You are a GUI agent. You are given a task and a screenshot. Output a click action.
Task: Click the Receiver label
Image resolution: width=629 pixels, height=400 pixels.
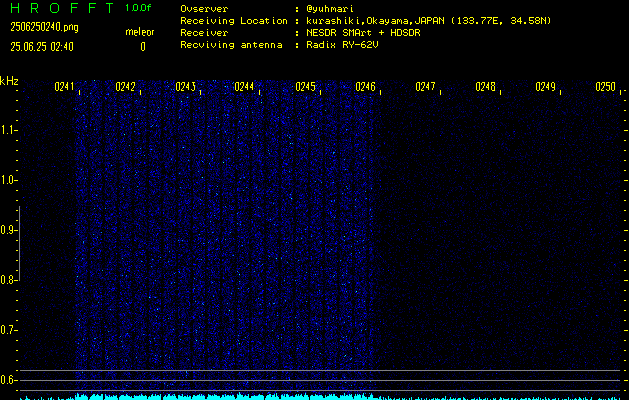point(204,33)
